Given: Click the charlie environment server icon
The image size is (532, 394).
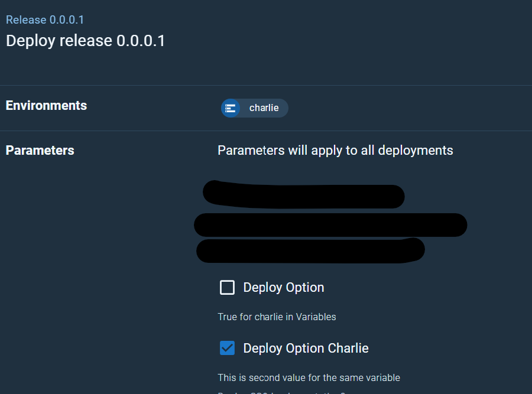Looking at the screenshot, I should [x=231, y=108].
